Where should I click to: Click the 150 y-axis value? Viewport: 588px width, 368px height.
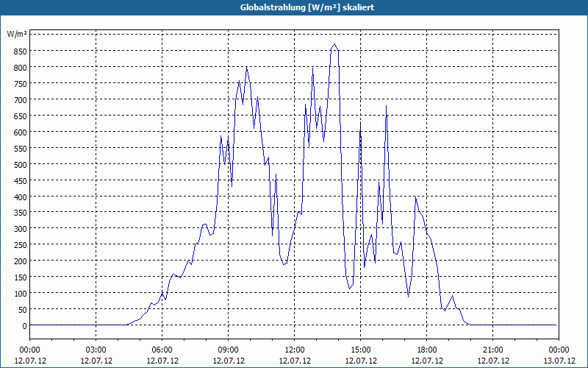point(21,277)
